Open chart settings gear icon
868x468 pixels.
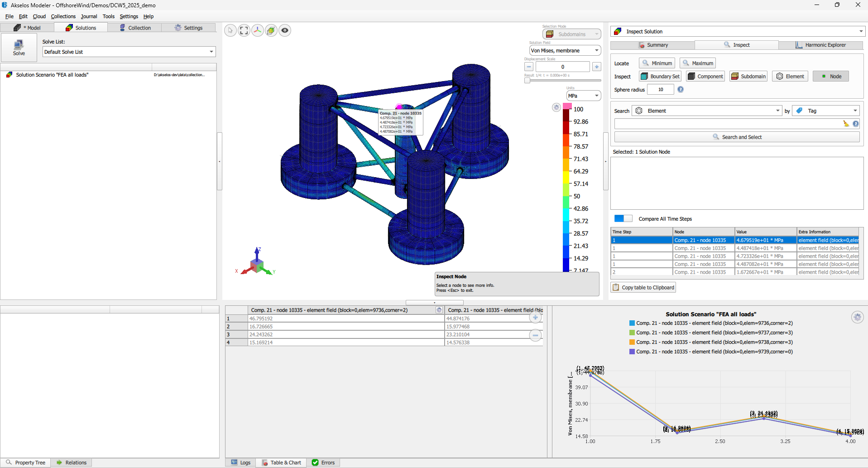point(858,317)
